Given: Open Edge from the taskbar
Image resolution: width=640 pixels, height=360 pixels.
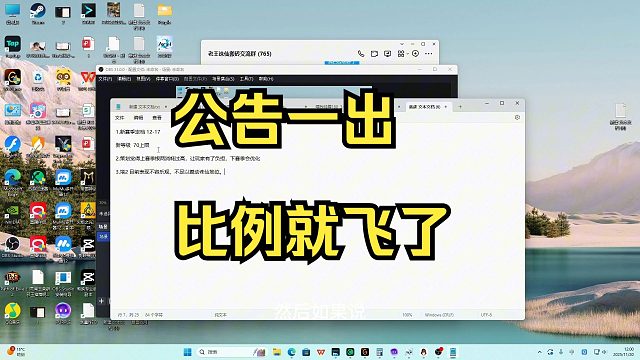Looking at the screenshot, I should pos(291,352).
